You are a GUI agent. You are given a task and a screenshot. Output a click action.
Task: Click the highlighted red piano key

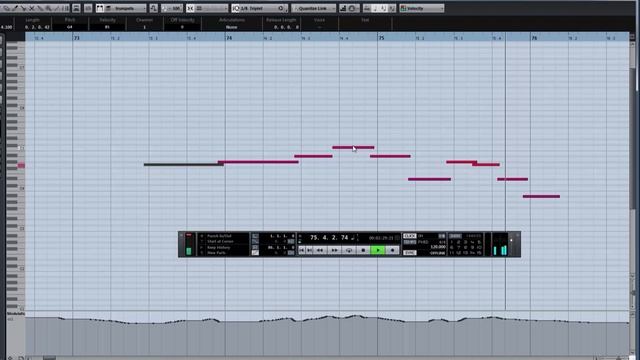coord(21,165)
